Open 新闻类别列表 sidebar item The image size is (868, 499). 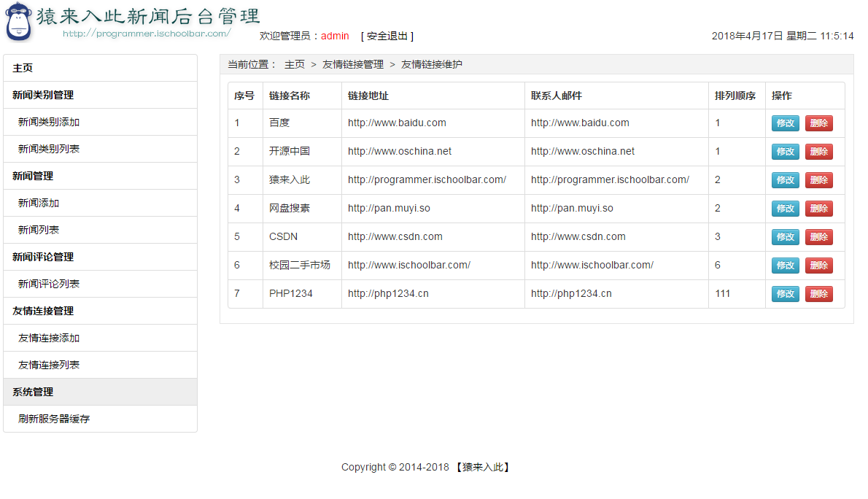[x=100, y=149]
